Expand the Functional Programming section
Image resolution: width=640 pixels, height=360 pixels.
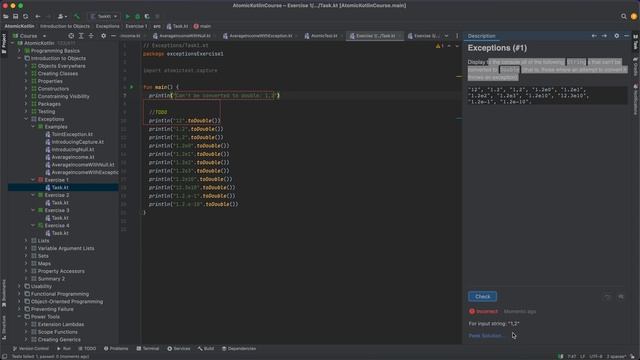(x=19, y=294)
